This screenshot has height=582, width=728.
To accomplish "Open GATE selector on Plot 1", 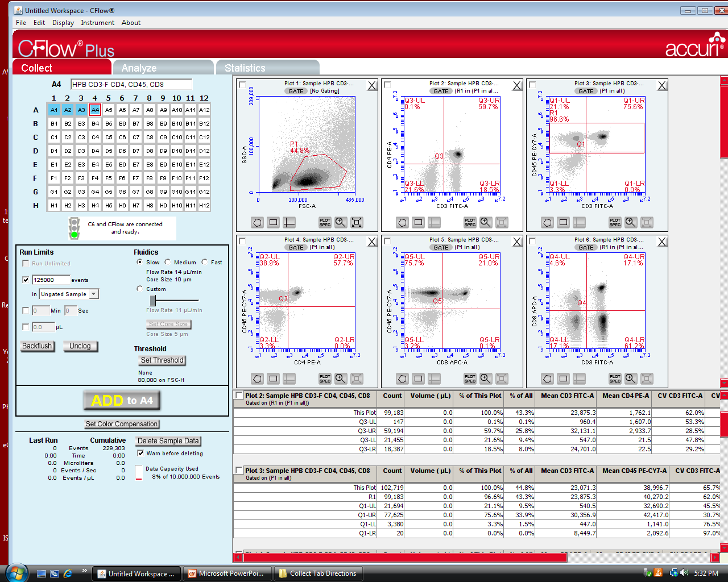I will tap(296, 91).
